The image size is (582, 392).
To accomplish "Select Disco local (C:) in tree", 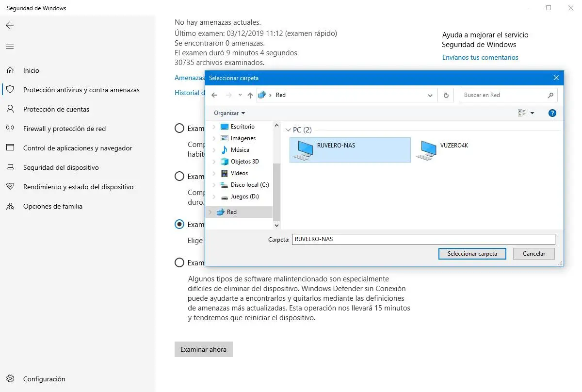I will 250,185.
